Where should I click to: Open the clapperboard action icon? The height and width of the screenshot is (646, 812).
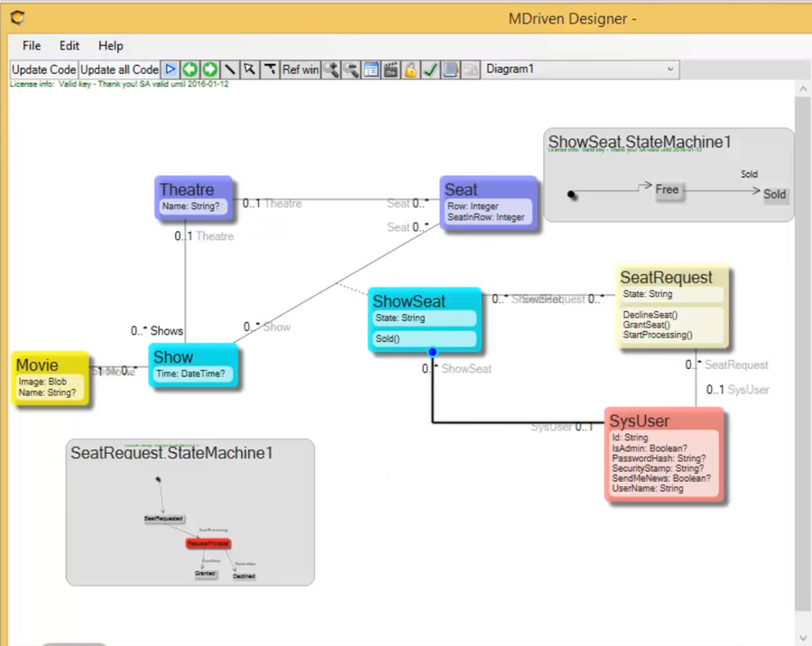pyautogui.click(x=391, y=69)
